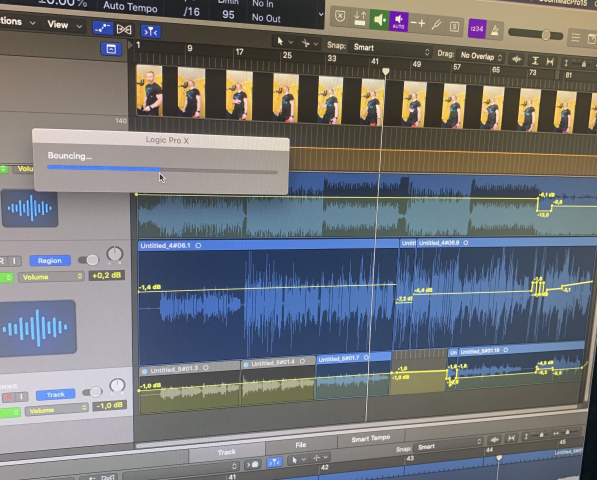Toggle the switch beside the Track button
597x480 pixels.
(92, 392)
